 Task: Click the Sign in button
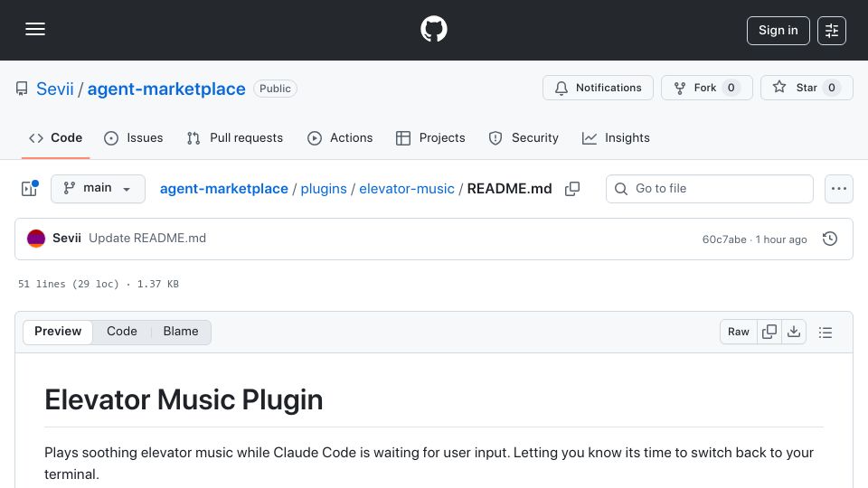pyautogui.click(x=778, y=31)
